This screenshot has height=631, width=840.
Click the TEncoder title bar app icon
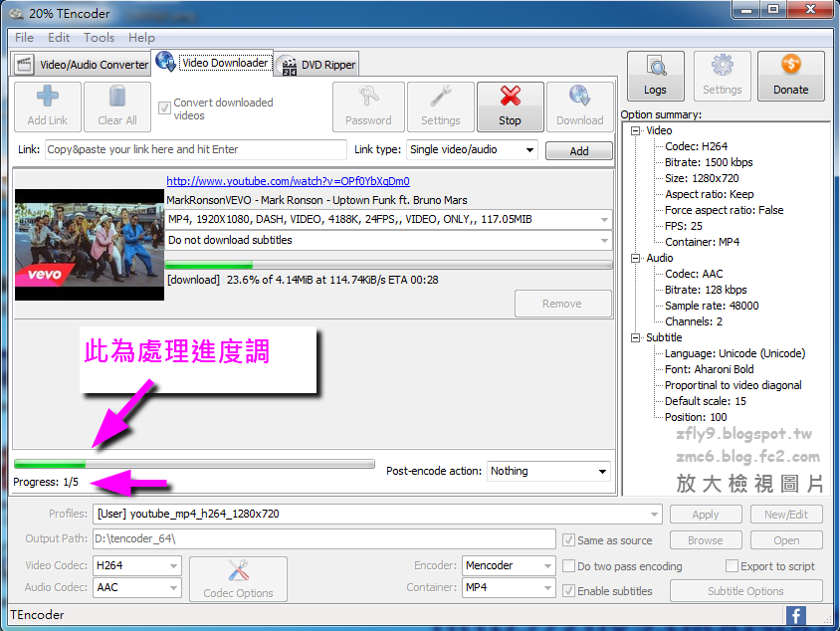[17, 13]
